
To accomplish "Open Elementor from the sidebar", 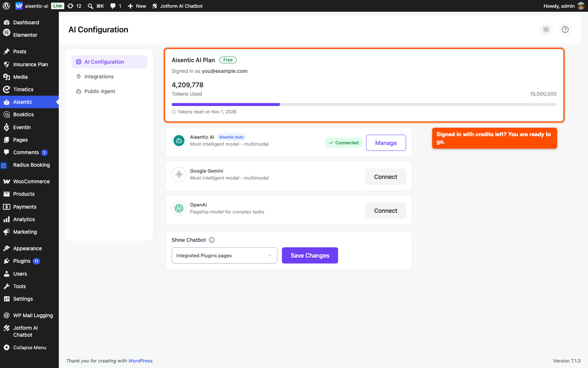I will (29, 35).
